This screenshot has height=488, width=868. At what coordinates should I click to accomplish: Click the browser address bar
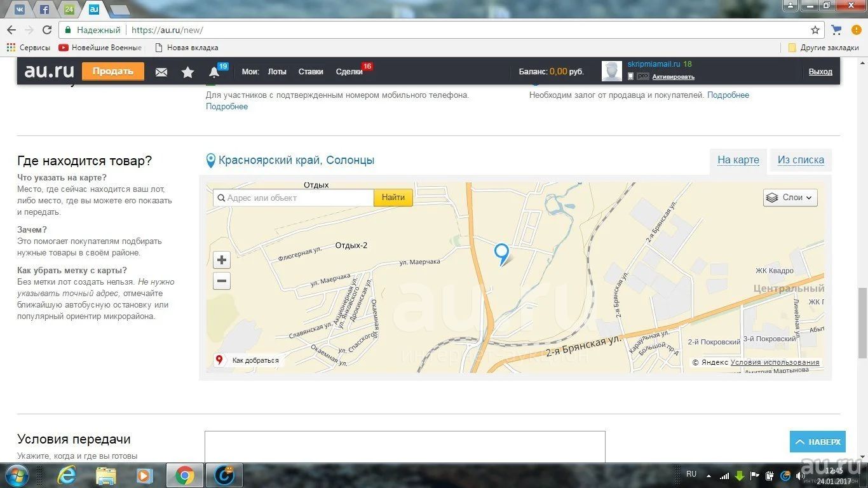[x=442, y=30]
